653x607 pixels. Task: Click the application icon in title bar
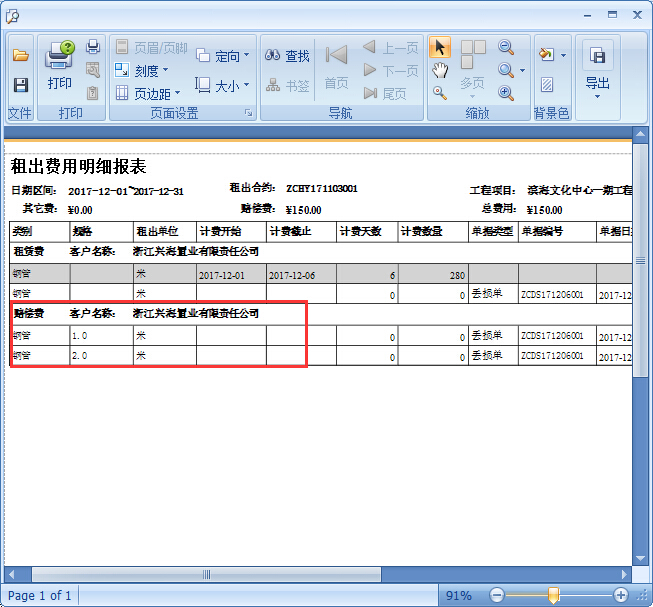coord(12,16)
